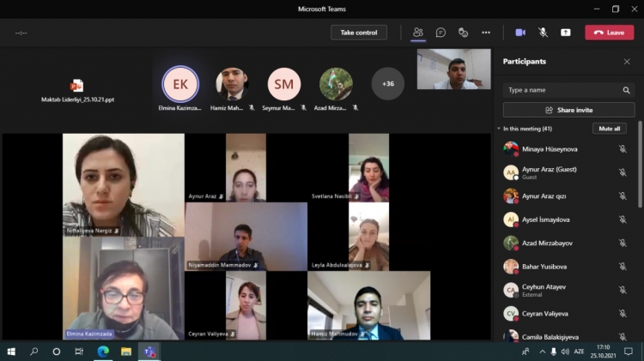Select Ceyhun Atayev in participants list
Screen dimensions: 644x361
pos(544,286)
